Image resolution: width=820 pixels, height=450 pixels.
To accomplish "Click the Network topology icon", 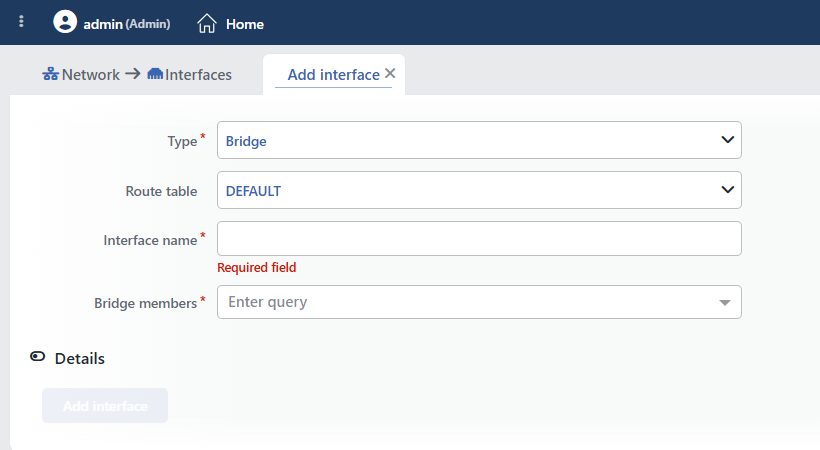I will (x=50, y=74).
